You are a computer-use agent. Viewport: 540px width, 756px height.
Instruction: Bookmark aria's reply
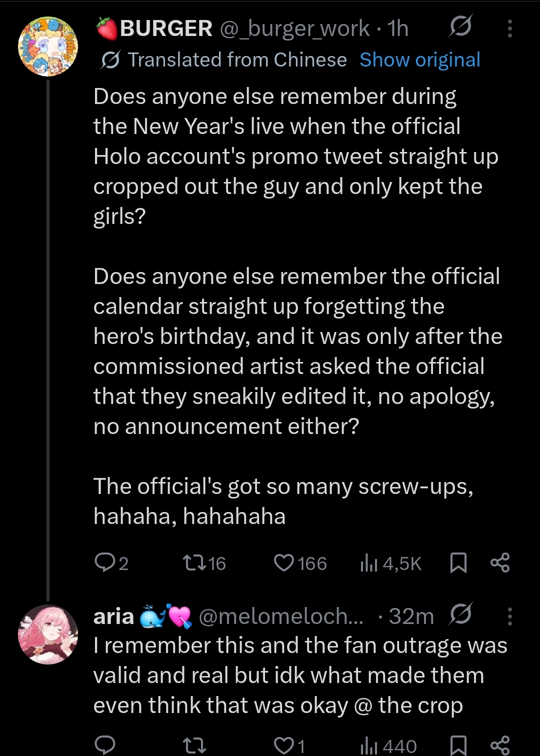pos(458,746)
